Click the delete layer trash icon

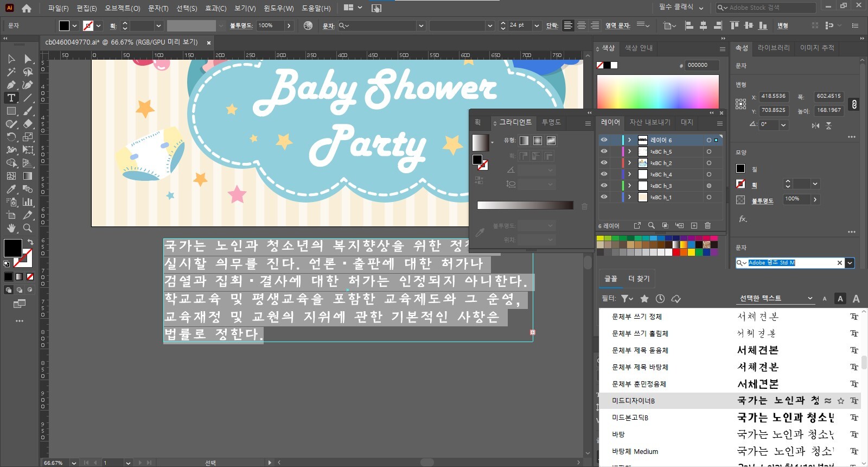pos(707,225)
